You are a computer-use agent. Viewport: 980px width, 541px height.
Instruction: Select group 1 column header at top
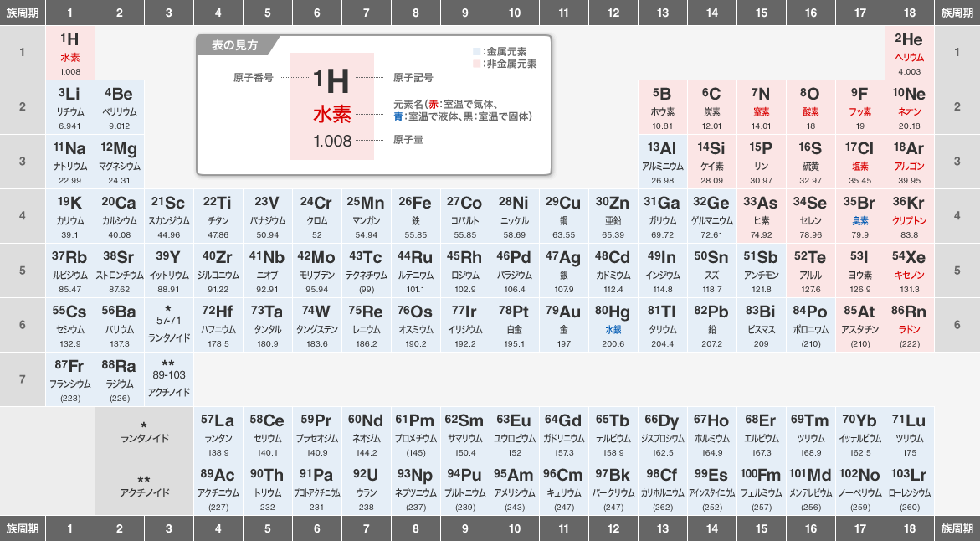(70, 13)
